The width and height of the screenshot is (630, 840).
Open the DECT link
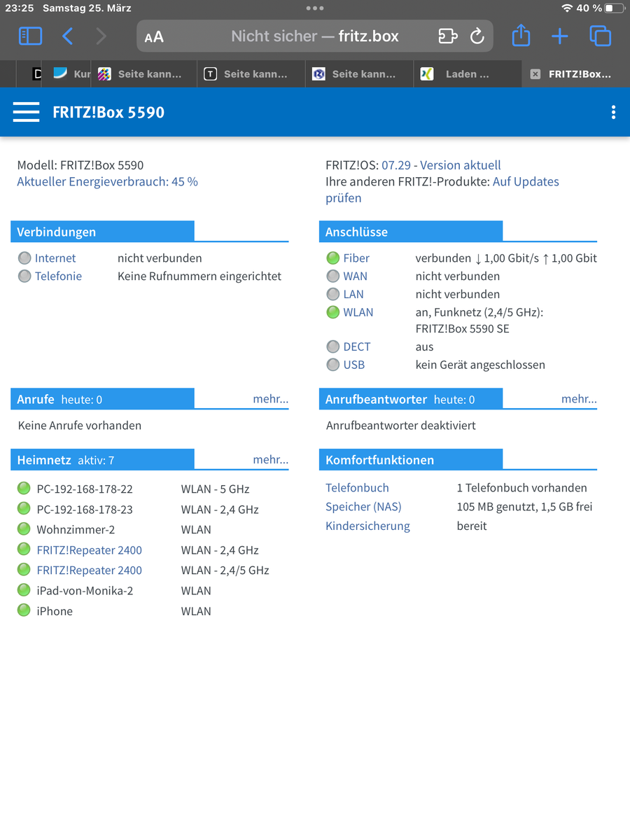[x=357, y=346]
